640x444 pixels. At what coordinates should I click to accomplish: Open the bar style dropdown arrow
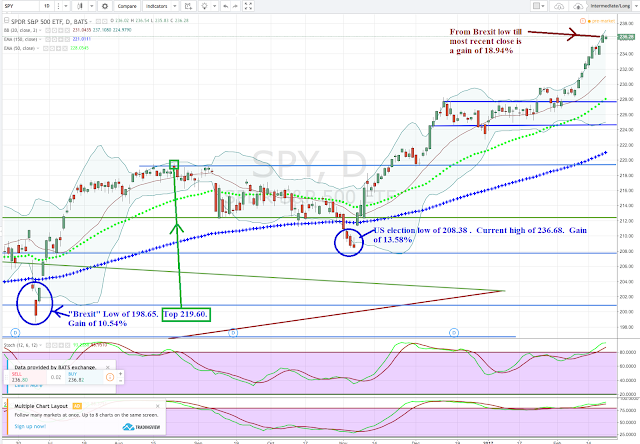point(92,6)
